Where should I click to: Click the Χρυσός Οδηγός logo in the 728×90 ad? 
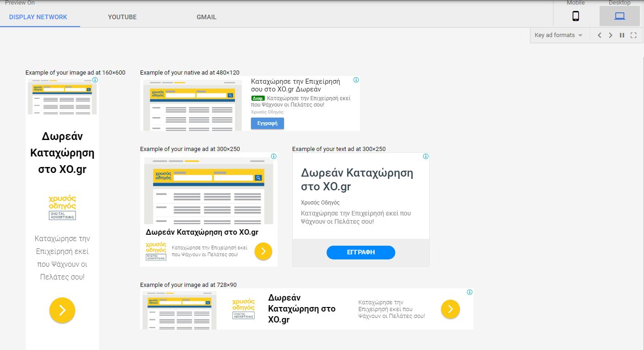244,309
